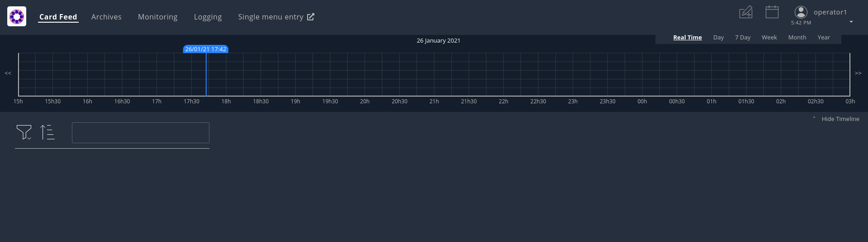Open the Monitoring menu
868x242 pixels.
coord(157,17)
